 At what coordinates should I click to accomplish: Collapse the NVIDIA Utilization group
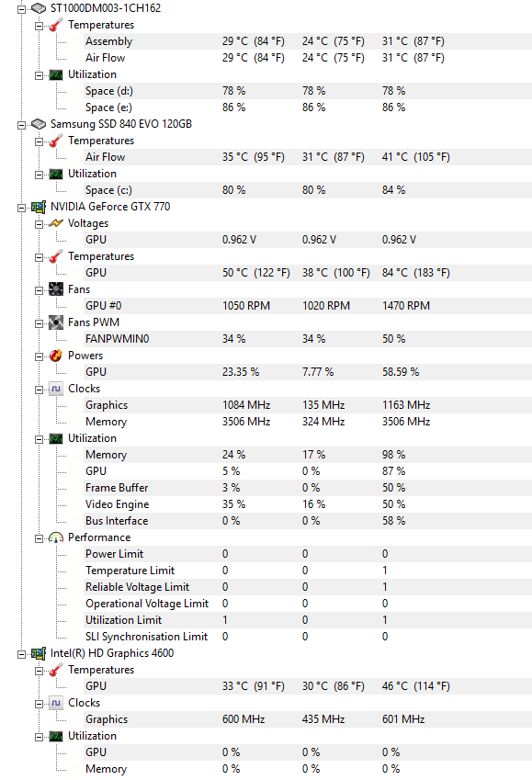39,439
